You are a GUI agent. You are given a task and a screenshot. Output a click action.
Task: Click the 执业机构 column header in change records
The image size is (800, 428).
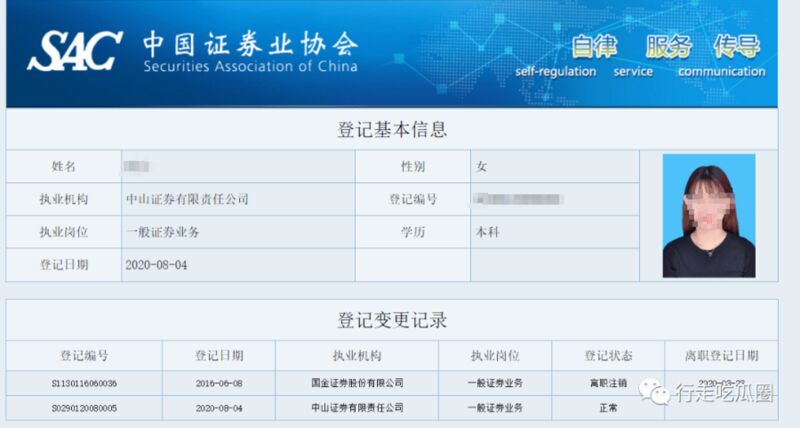pos(357,356)
